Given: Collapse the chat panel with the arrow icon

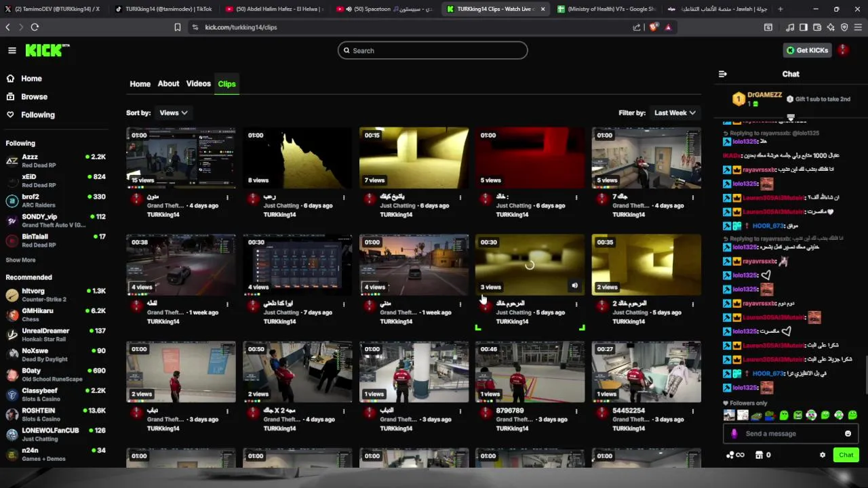Looking at the screenshot, I should (x=722, y=74).
